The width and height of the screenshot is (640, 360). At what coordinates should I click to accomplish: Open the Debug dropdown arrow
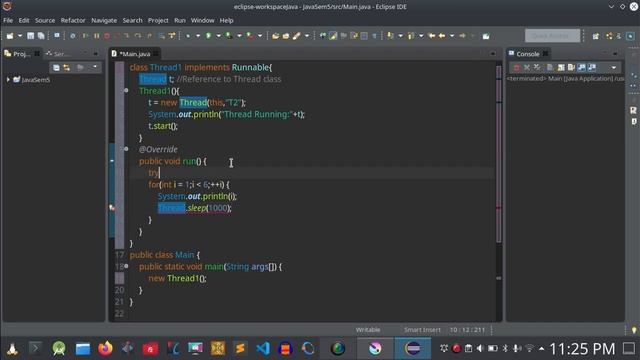(198, 36)
